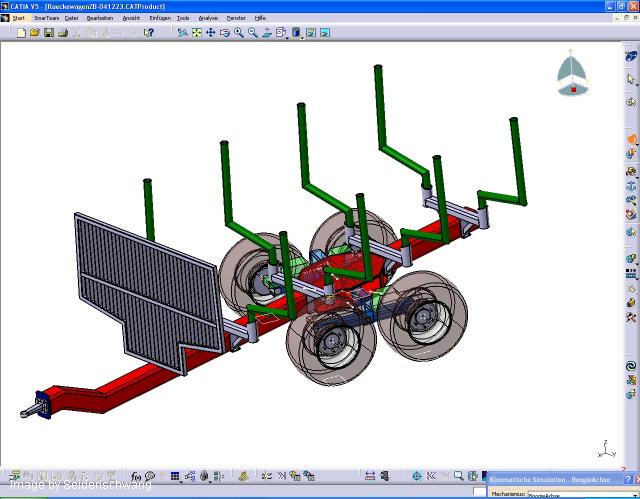Image resolution: width=640 pixels, height=499 pixels.
Task: Toggle the Hide/Show toolbar icon
Action: point(311,32)
